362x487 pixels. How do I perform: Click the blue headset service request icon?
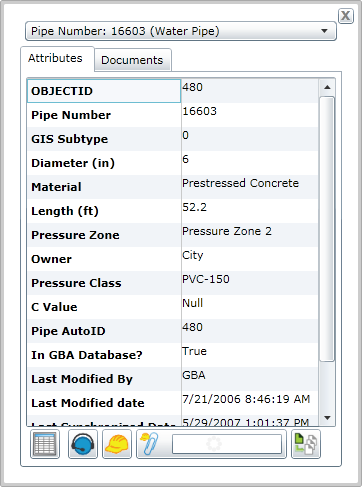coord(83,444)
